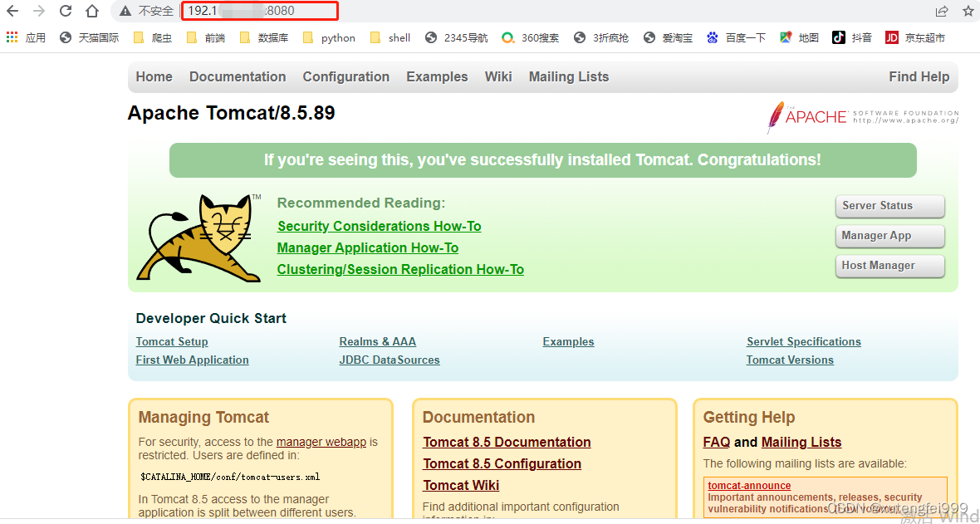Open JDBC DataSources link

(390, 360)
